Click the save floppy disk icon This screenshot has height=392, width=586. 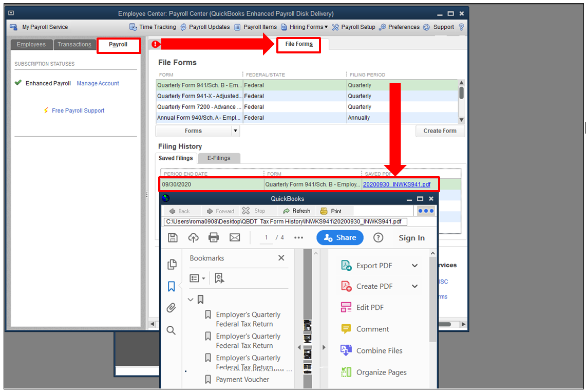click(173, 238)
